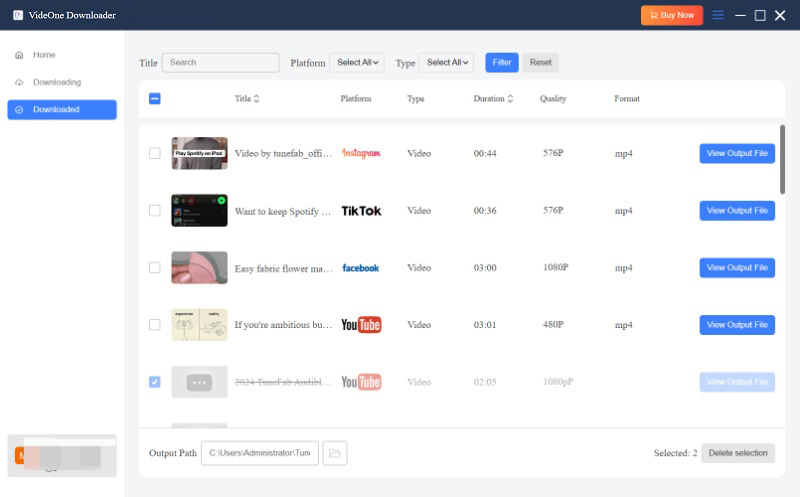The width and height of the screenshot is (800, 497).
Task: Click the VideOne Downloader app logo
Action: point(18,15)
